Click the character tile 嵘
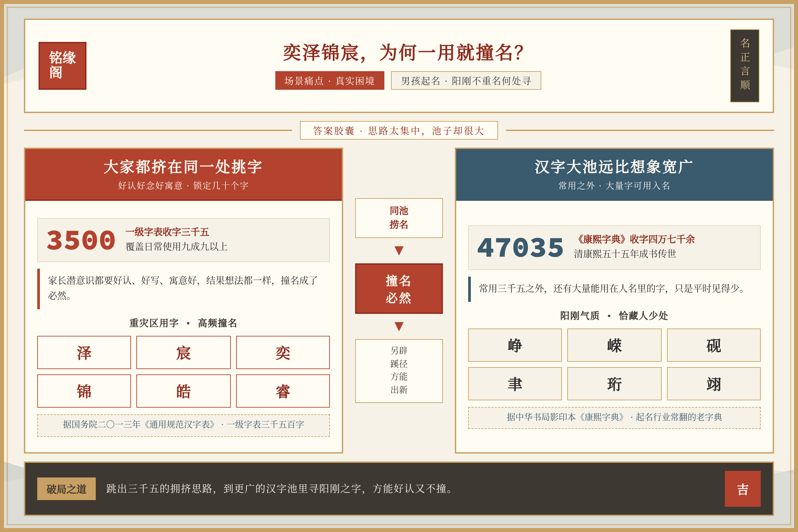Screen dimensions: 798x532 tap(614, 345)
